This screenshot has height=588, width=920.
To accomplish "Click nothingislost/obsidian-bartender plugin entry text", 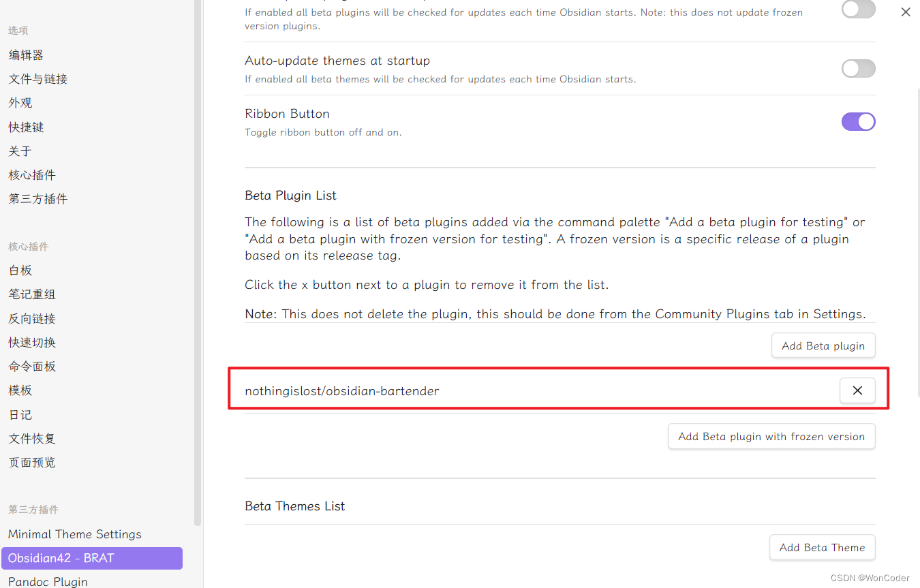I will click(342, 391).
